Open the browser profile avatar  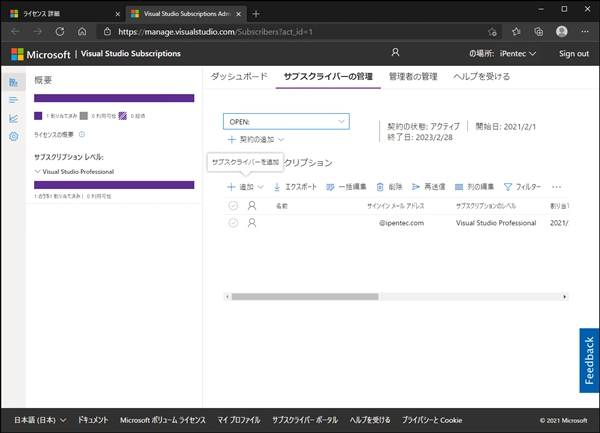coord(562,32)
